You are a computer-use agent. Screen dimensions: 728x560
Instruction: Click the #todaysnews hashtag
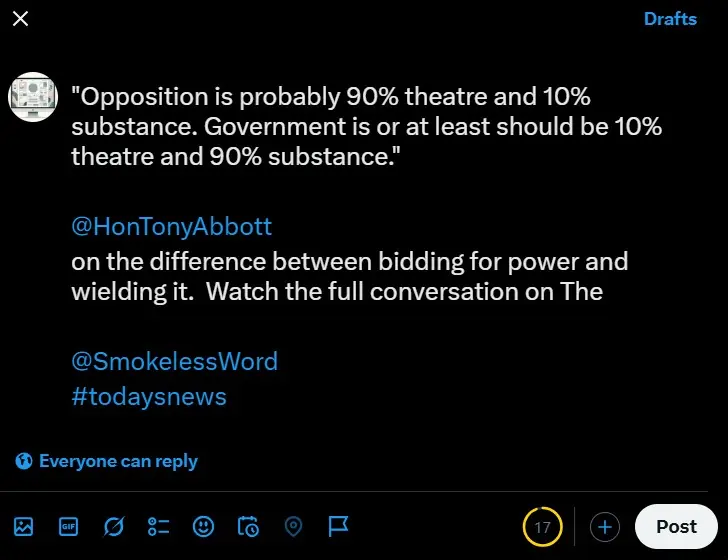pos(149,396)
